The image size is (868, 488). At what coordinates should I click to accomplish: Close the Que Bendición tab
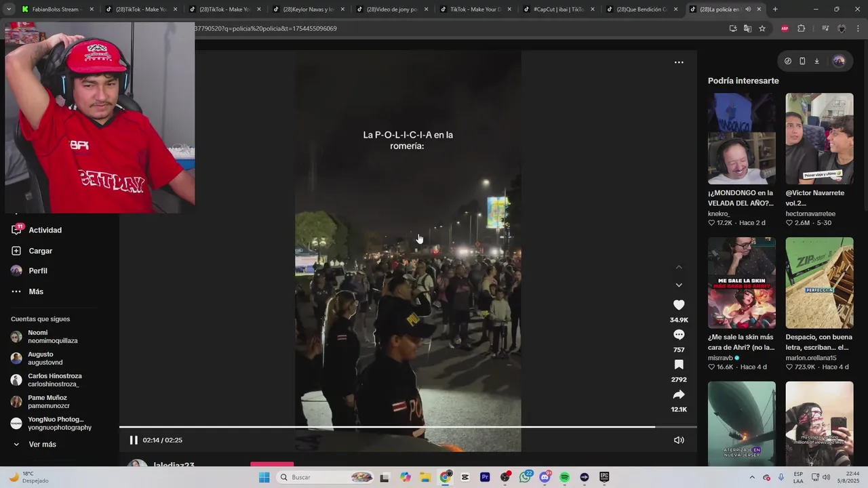pos(675,9)
